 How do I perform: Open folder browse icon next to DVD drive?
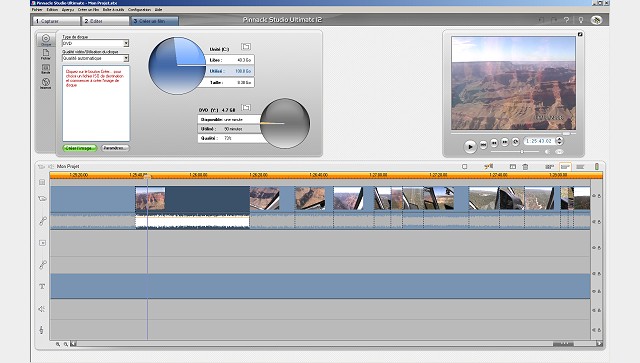click(x=246, y=107)
